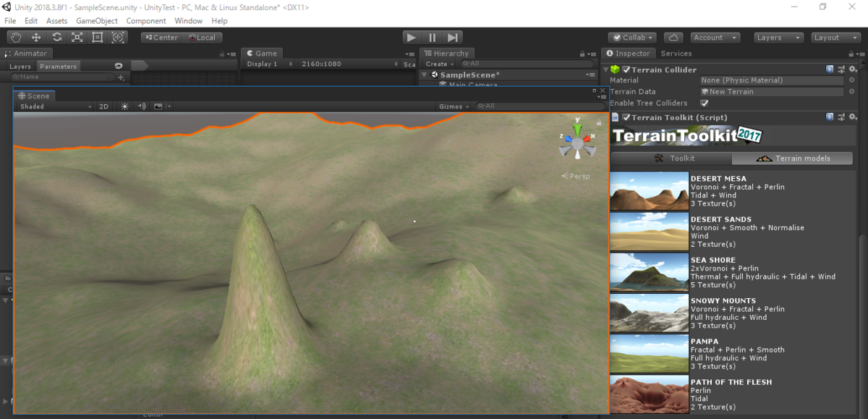
Task: Open the Gizmos dropdown
Action: [454, 106]
